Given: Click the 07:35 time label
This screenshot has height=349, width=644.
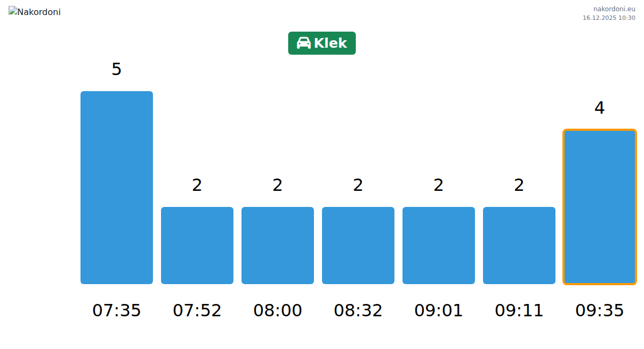Looking at the screenshot, I should click(x=116, y=310).
